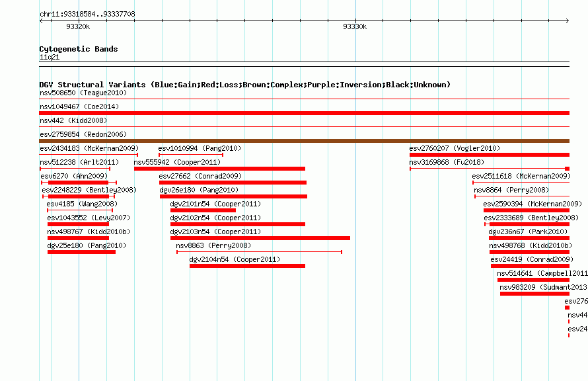Screen dimensions: 588x381
Task: Click the nsv508650 (Teague2010) variant label
Action: (x=83, y=93)
